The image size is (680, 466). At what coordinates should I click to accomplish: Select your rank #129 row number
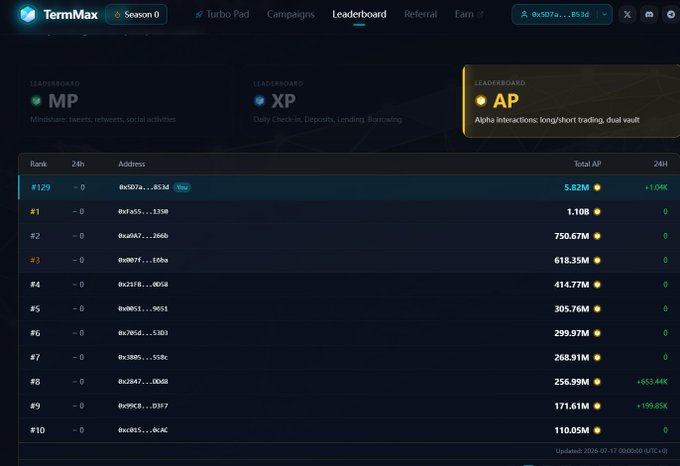[x=41, y=187]
